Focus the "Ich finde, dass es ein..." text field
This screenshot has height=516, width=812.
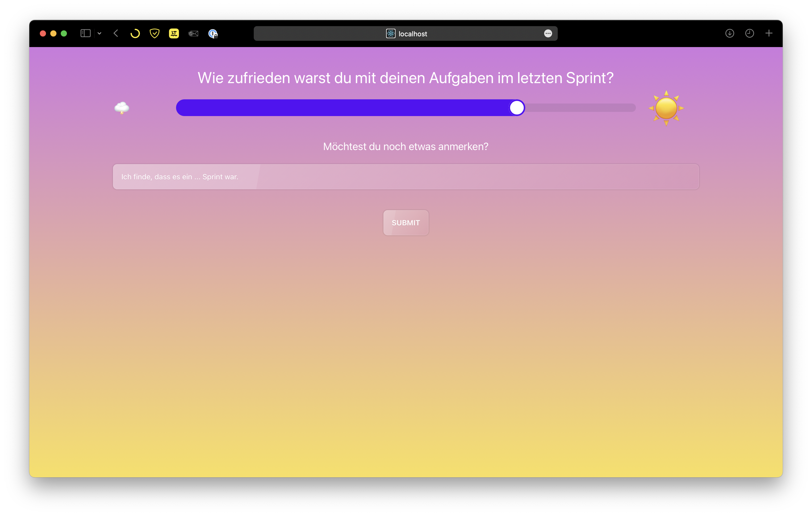[406, 177]
